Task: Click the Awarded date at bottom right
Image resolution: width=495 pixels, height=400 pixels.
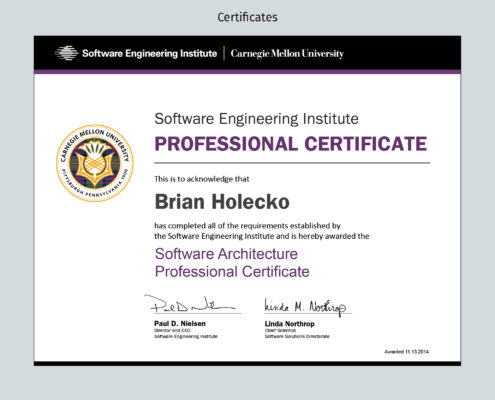Action: click(407, 352)
